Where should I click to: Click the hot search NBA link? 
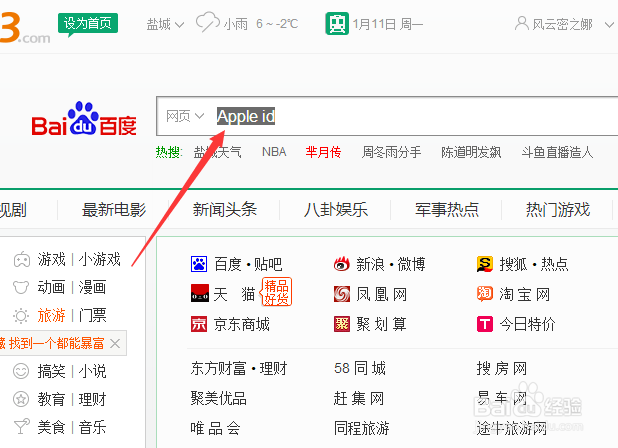pyautogui.click(x=274, y=152)
